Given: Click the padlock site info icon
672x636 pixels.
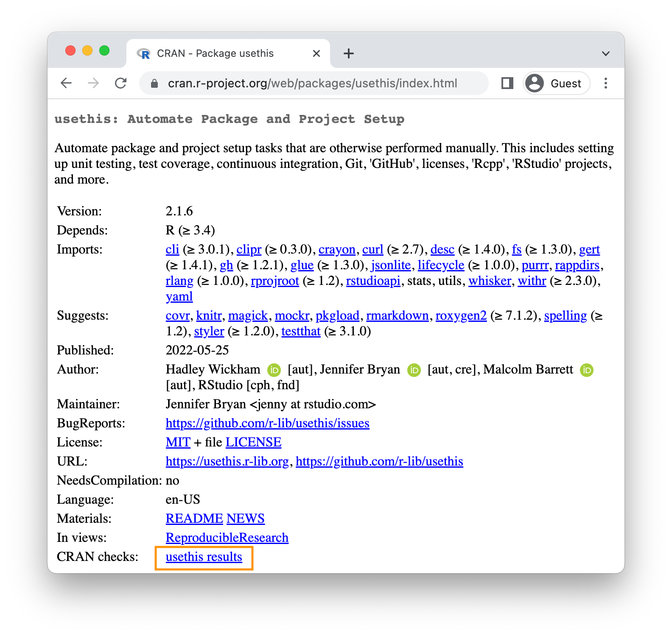Looking at the screenshot, I should click(154, 84).
